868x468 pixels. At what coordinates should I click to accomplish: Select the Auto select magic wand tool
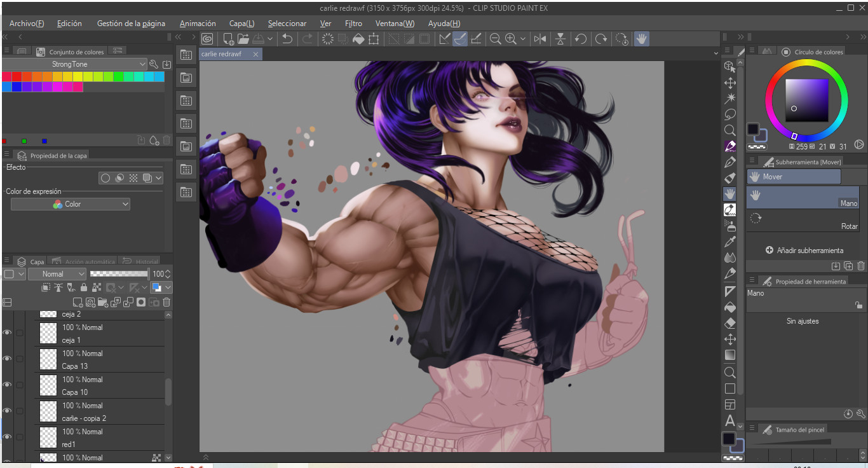pos(730,98)
